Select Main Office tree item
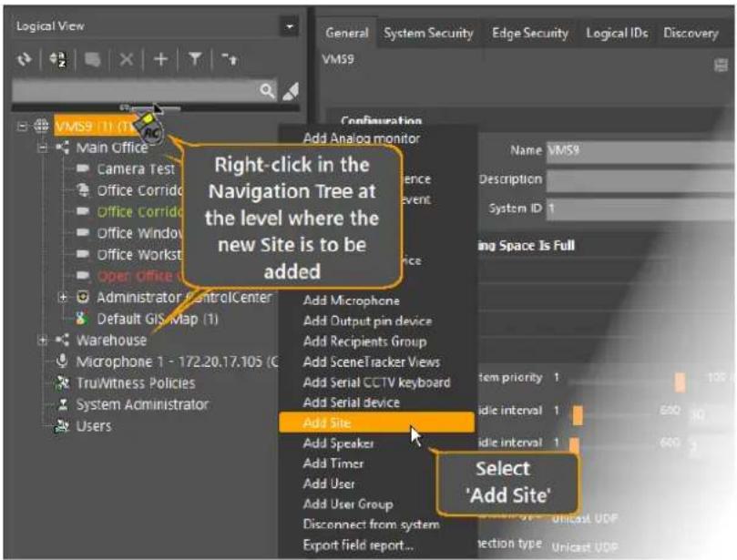 tap(112, 148)
